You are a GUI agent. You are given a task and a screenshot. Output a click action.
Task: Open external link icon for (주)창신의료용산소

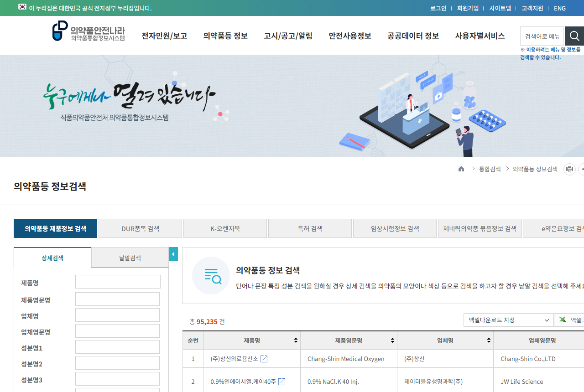(264, 359)
